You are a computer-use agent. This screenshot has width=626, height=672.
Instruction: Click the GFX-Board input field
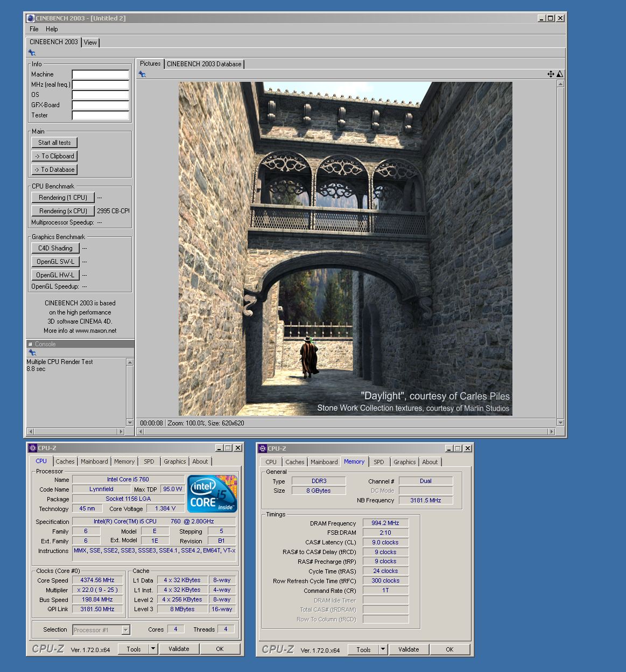101,105
